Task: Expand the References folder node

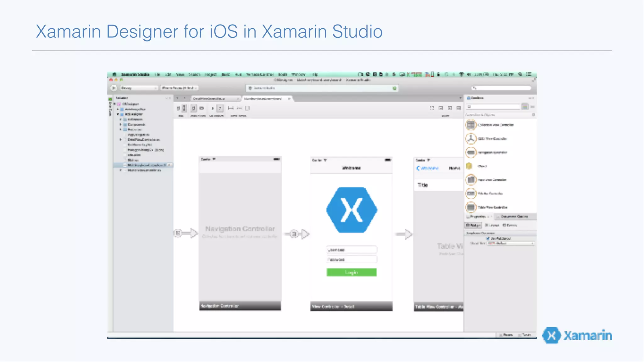Action: tap(120, 119)
